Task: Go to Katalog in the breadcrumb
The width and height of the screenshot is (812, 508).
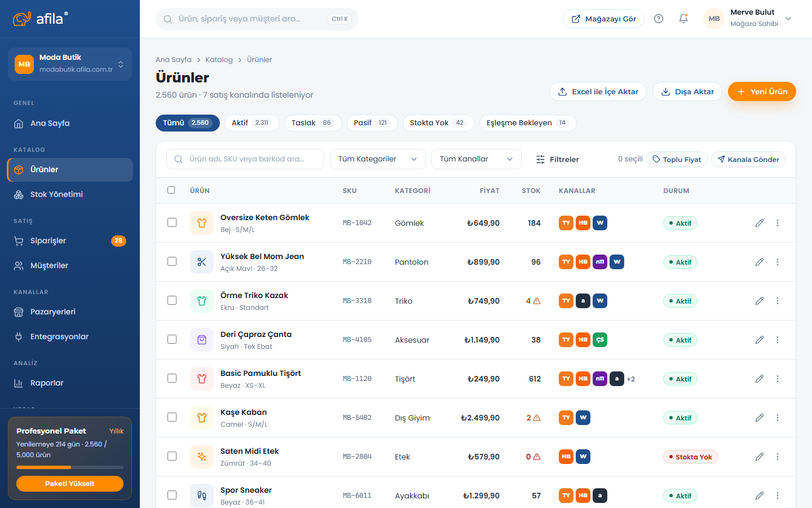Action: tap(219, 60)
